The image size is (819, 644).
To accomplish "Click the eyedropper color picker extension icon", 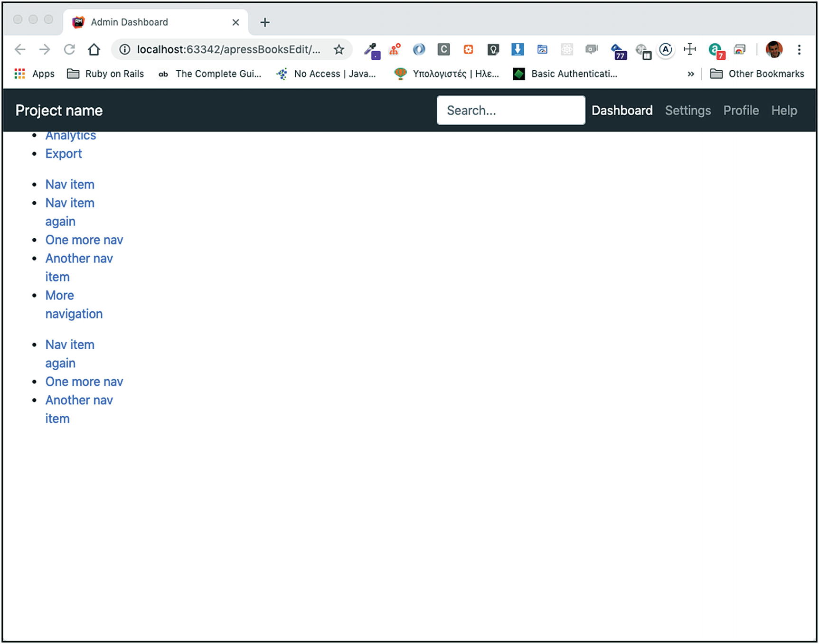I will 372,50.
